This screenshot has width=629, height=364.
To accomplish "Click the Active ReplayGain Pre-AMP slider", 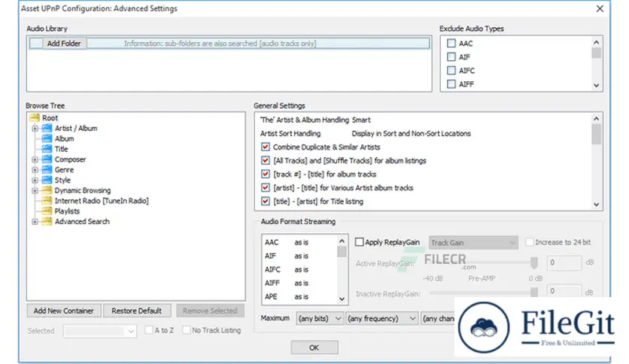I will coord(482,262).
